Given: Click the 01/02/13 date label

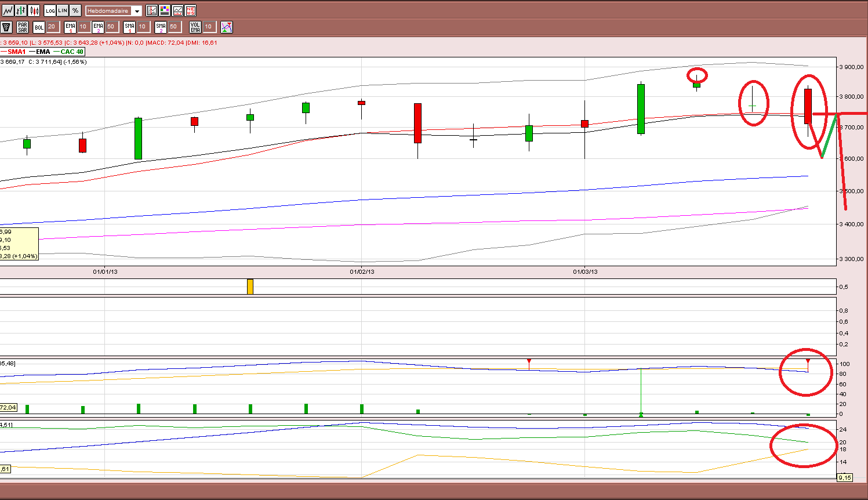Looking at the screenshot, I should click(x=362, y=271).
